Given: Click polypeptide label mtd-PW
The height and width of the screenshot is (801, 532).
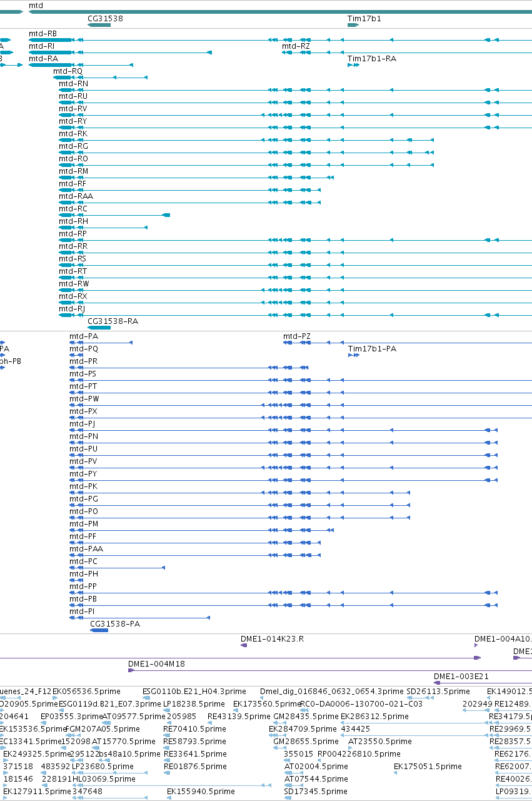Looking at the screenshot, I should pyautogui.click(x=84, y=398).
